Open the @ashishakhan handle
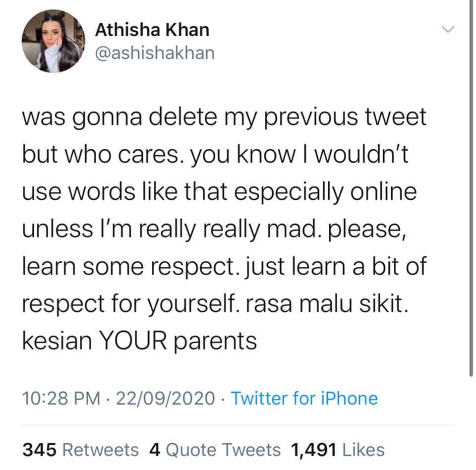The height and width of the screenshot is (470, 476). pos(155,53)
